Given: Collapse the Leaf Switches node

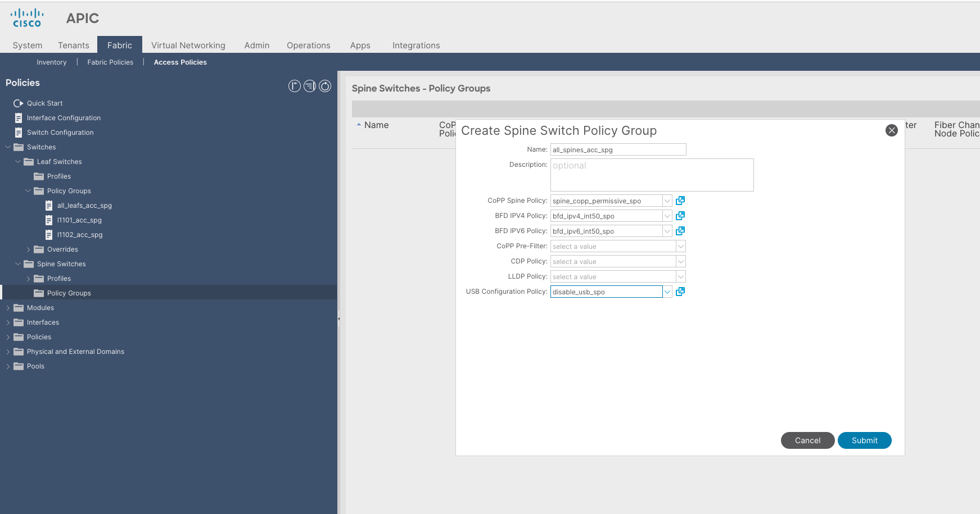Looking at the screenshot, I should coord(18,162).
